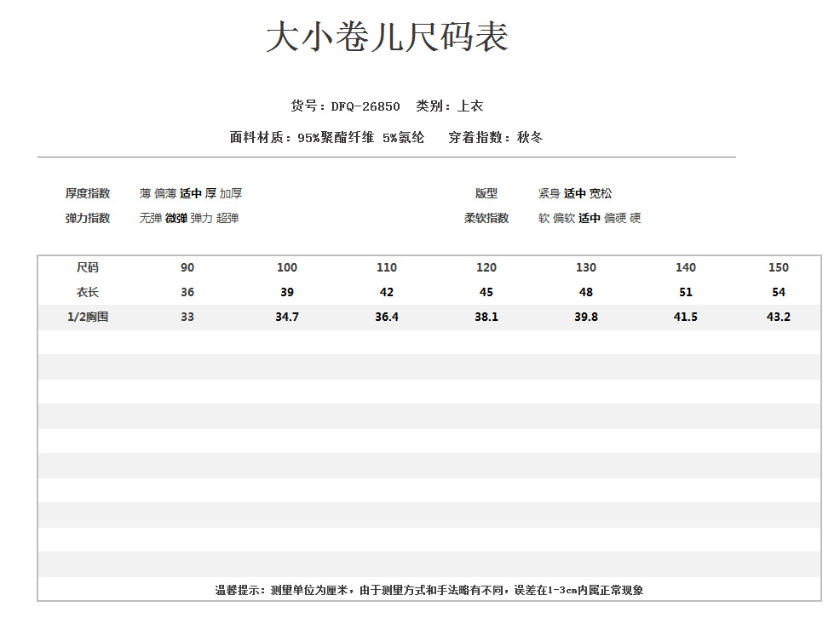Click the 柔软指数 label
This screenshot has height=618, width=840.
(x=486, y=218)
